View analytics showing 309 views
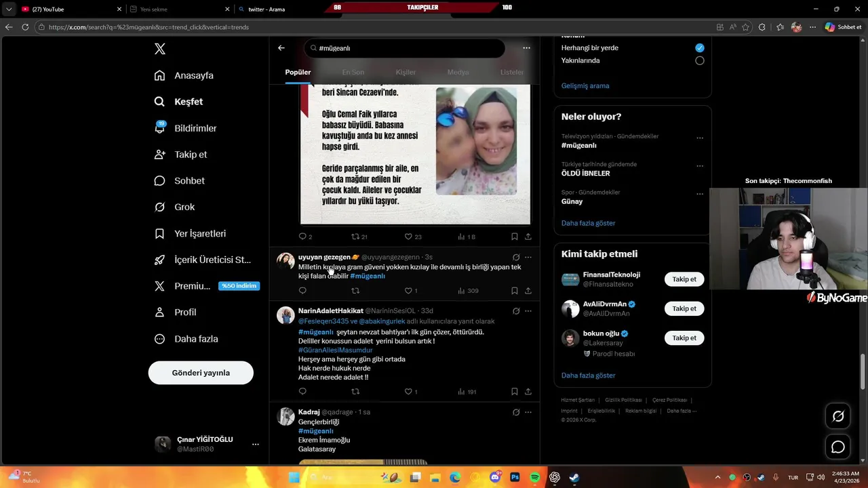The height and width of the screenshot is (488, 868). (468, 291)
